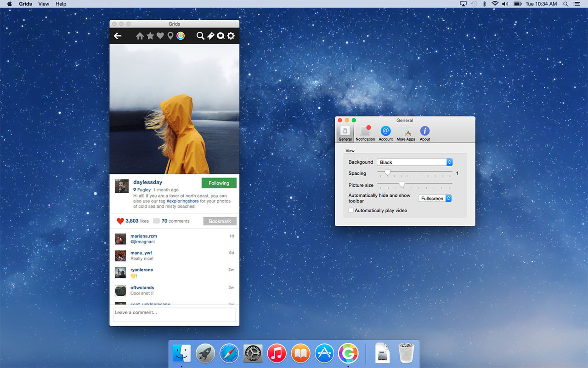Switch to the Notification preferences tab
This screenshot has width=588, height=368.
[365, 133]
